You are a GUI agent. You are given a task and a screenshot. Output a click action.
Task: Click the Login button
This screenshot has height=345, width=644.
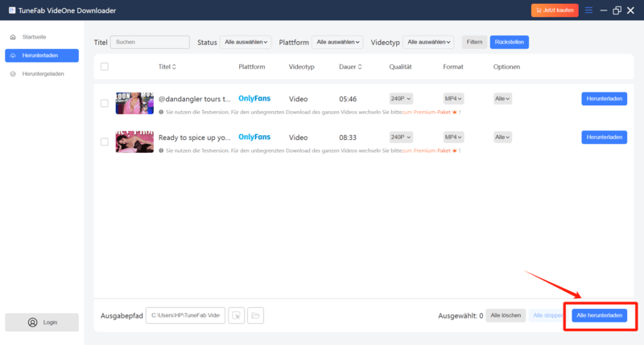(42, 322)
